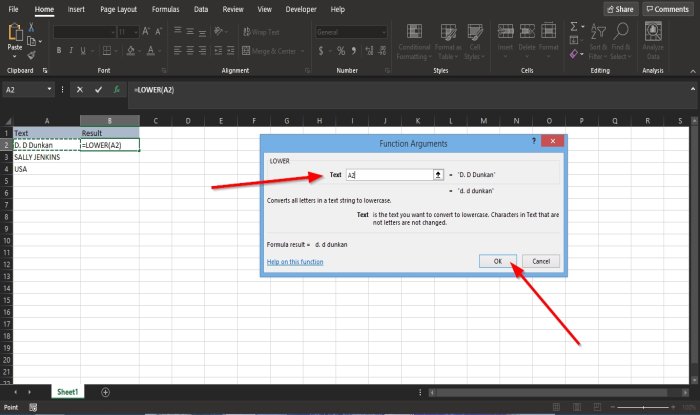Open the Help on this function link
The width and height of the screenshot is (700, 415).
(295, 262)
